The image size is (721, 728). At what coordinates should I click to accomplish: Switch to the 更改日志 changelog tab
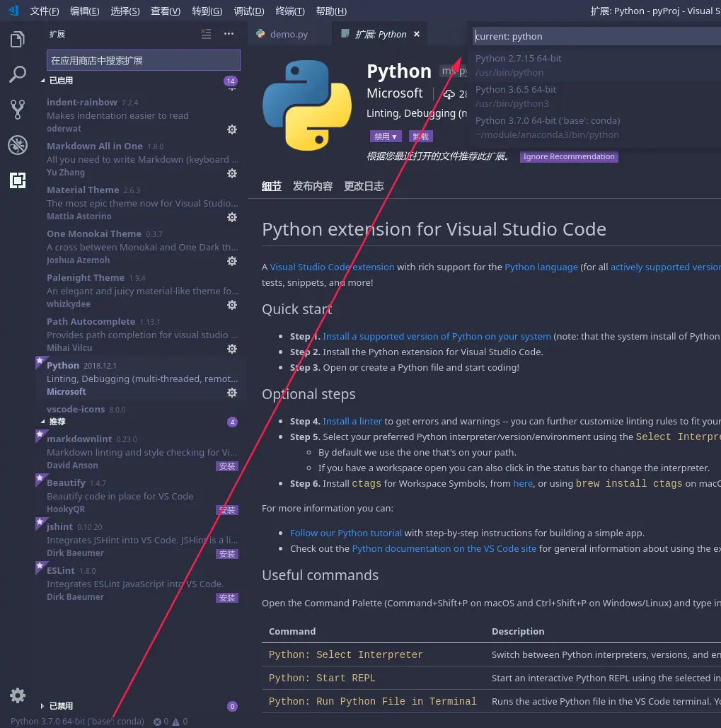(364, 187)
